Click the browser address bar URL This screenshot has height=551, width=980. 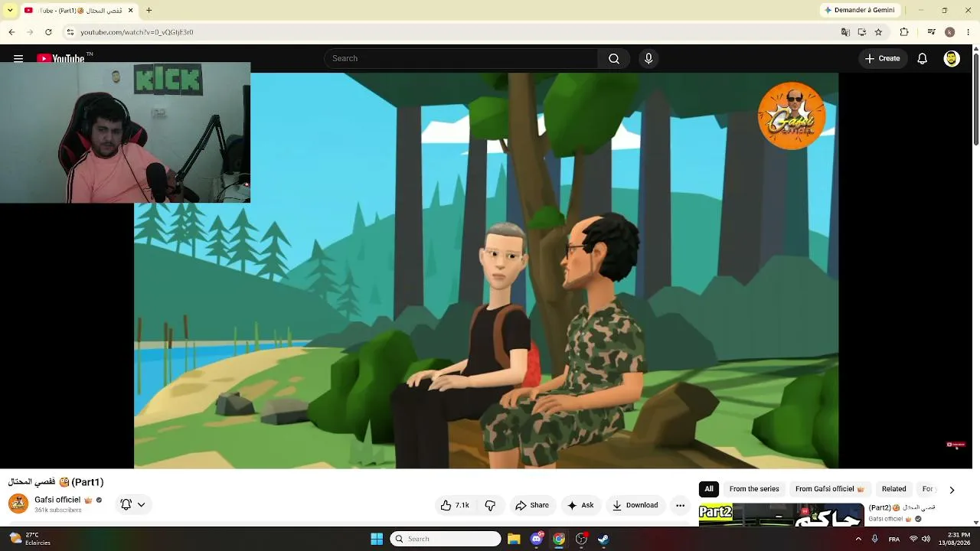pos(137,32)
